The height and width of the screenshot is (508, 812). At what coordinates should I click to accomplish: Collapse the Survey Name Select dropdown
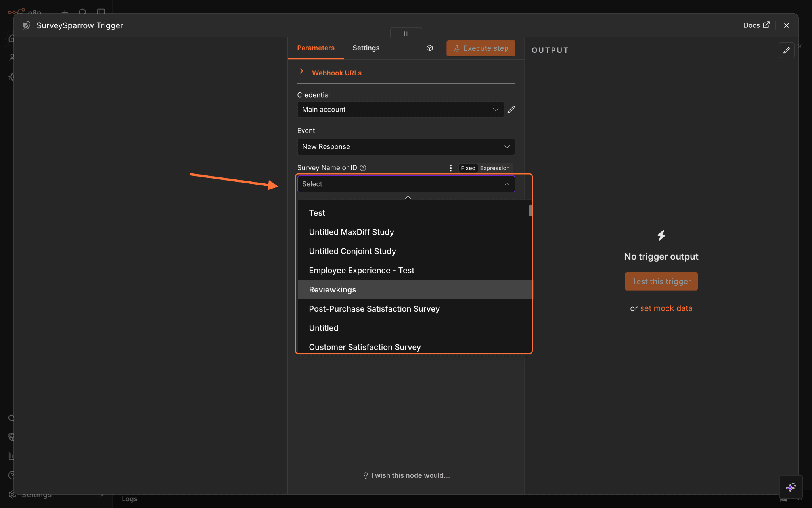(406, 184)
